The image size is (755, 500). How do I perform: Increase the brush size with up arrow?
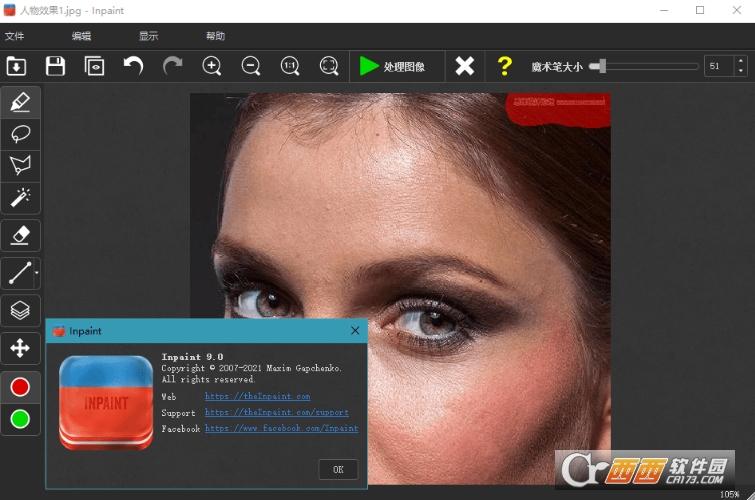[x=740, y=61]
